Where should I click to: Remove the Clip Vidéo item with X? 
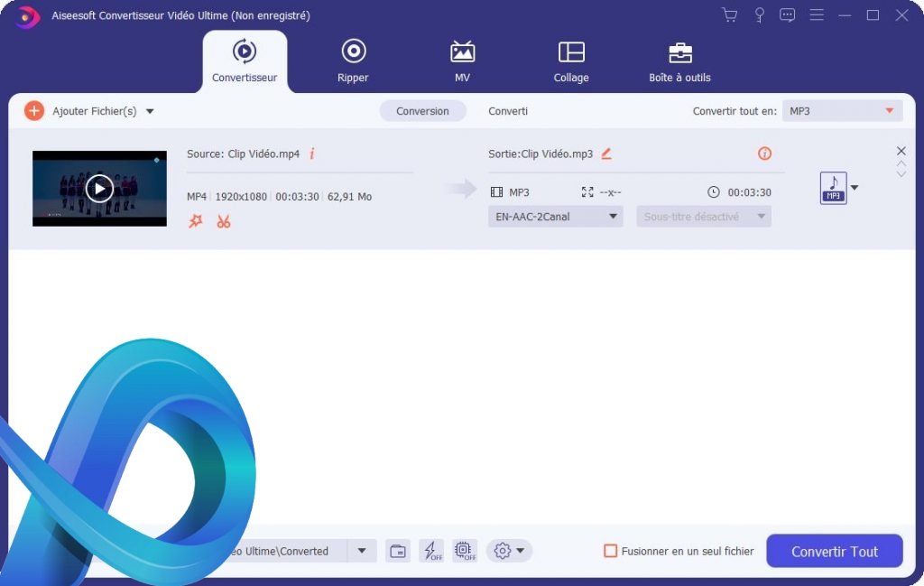pyautogui.click(x=901, y=151)
